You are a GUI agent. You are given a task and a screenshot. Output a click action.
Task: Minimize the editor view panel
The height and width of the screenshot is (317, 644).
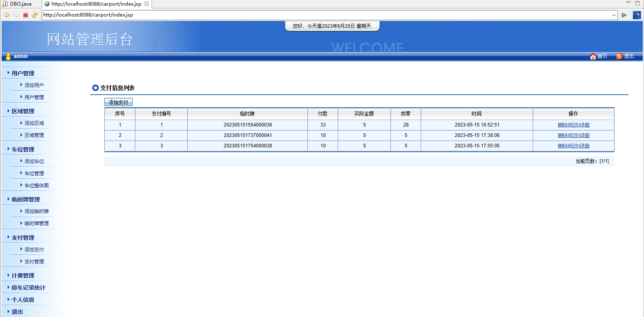click(x=628, y=3)
